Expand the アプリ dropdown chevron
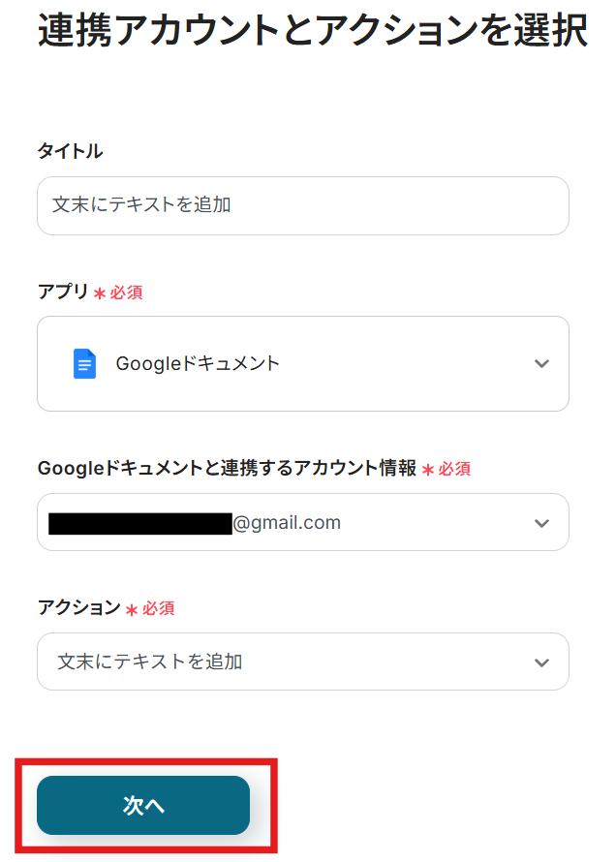The height and width of the screenshot is (862, 616). click(541, 364)
